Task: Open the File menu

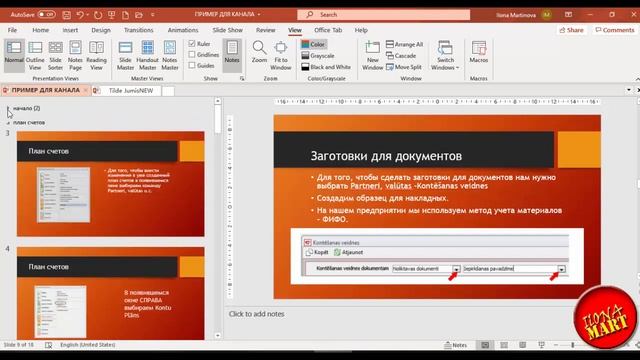Action: [x=12, y=30]
